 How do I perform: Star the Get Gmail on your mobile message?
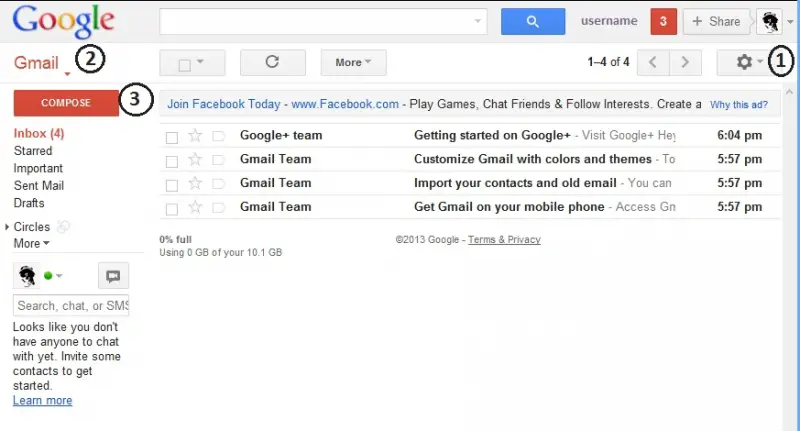[195, 207]
